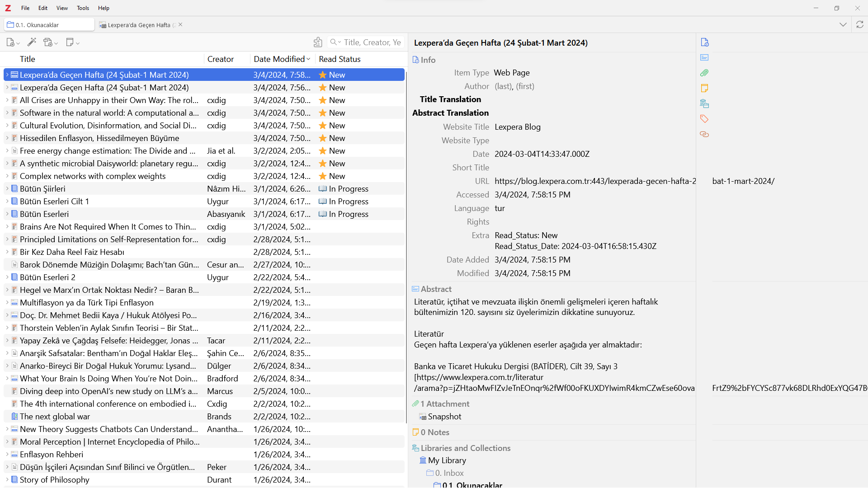The width and height of the screenshot is (868, 488).
Task: Expand the Bütün Şiirleri item row
Action: click(x=7, y=189)
